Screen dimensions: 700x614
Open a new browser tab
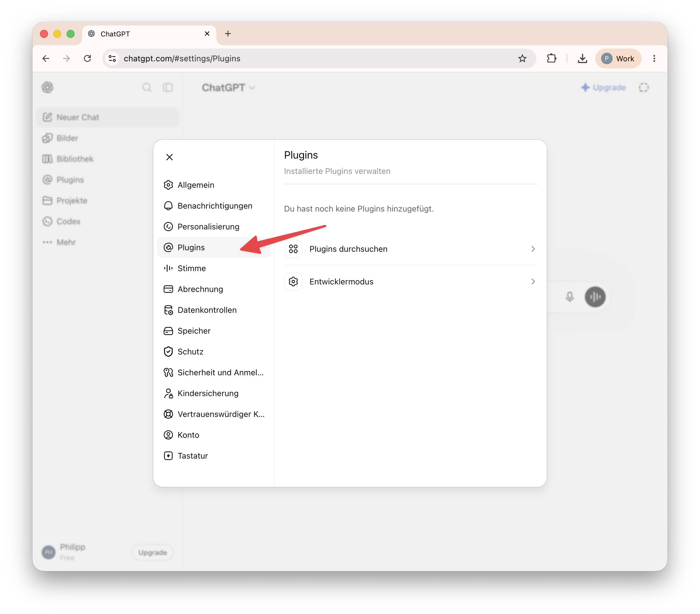pos(228,34)
